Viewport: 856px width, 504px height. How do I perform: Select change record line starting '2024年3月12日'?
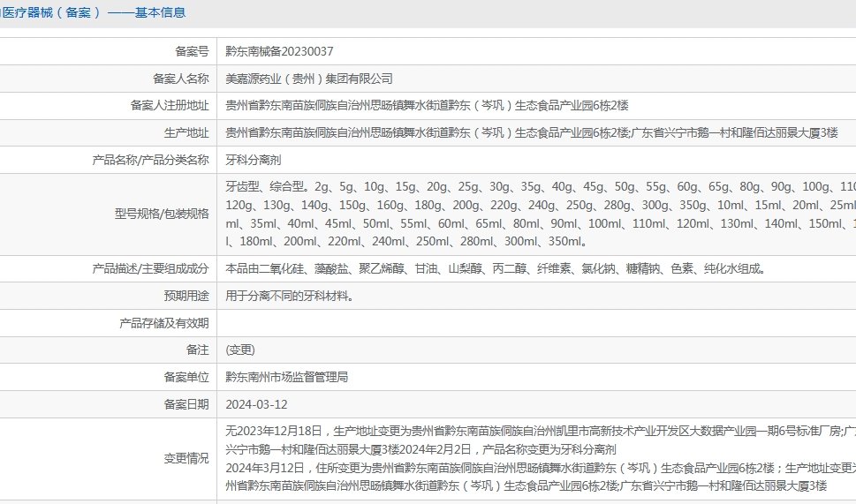541,468
